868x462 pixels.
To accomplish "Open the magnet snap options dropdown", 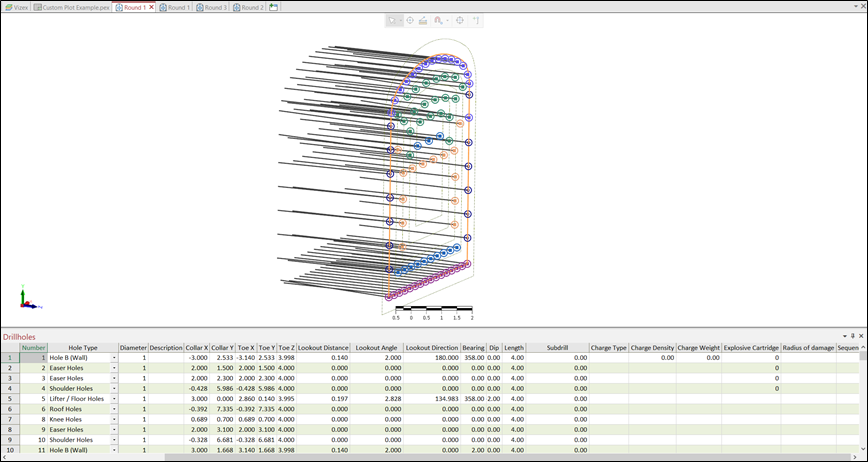I will click(447, 20).
